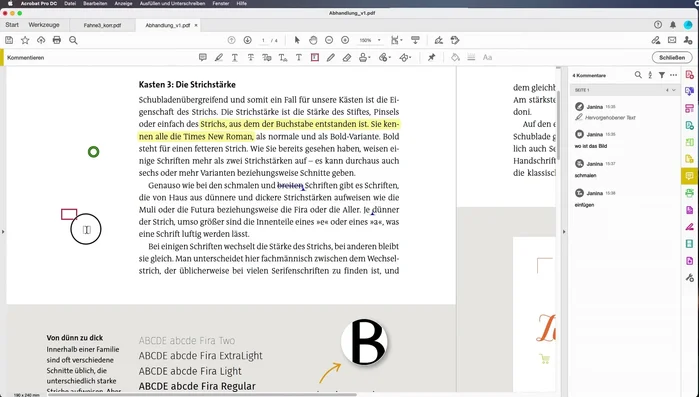Open the drawing shapes dropdown
The height and width of the screenshot is (397, 699).
pyautogui.click(x=405, y=57)
